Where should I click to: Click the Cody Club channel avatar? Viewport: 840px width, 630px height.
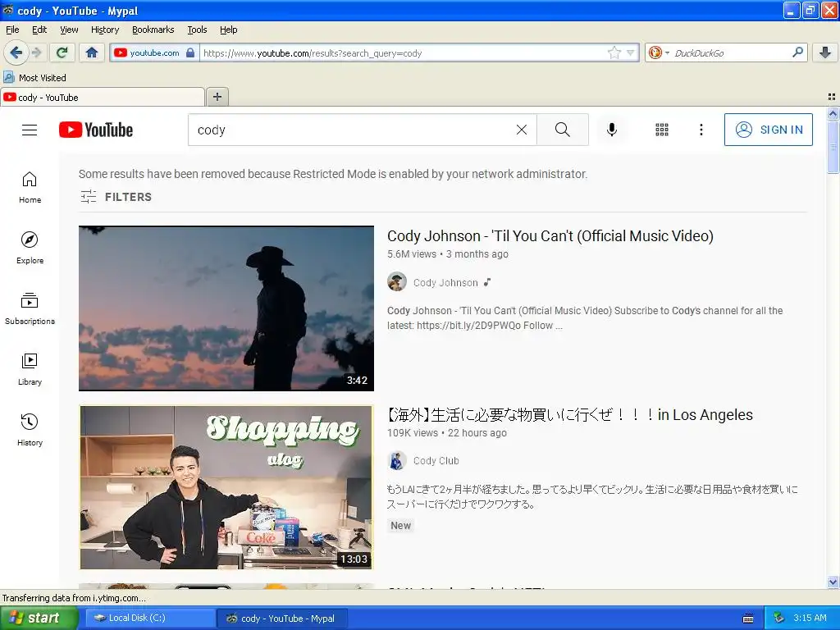(x=397, y=460)
